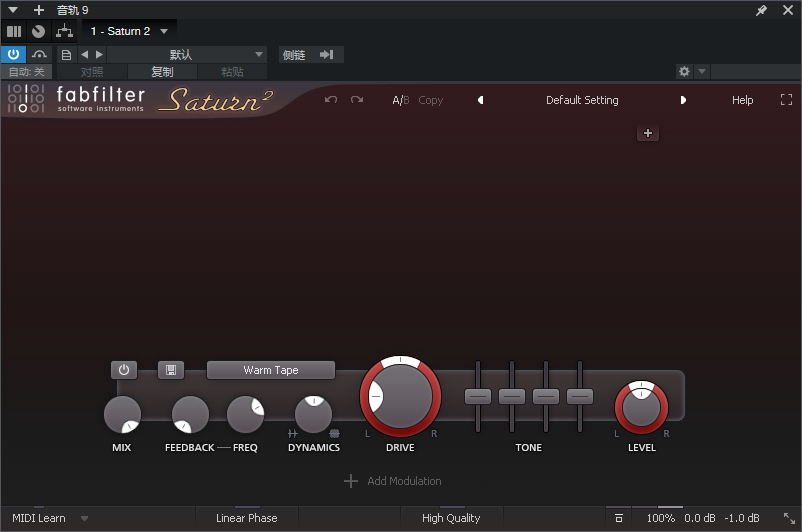Click the feedback FREQ knob

pyautogui.click(x=246, y=414)
